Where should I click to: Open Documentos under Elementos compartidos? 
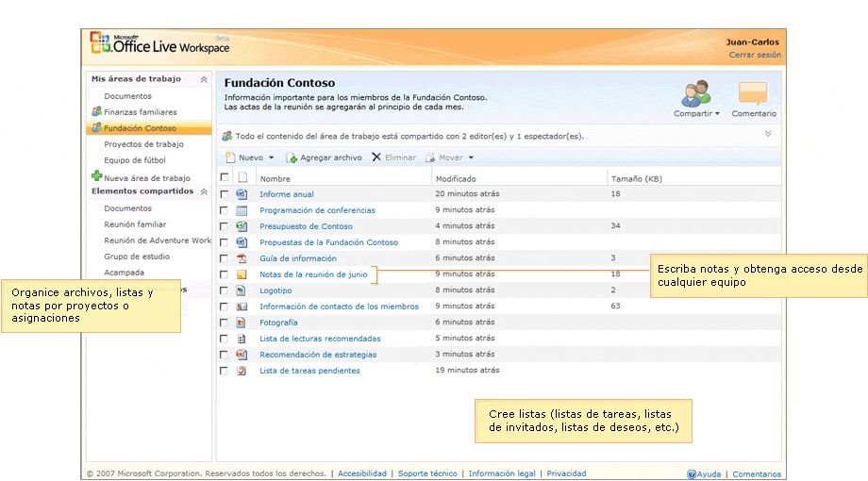(128, 208)
